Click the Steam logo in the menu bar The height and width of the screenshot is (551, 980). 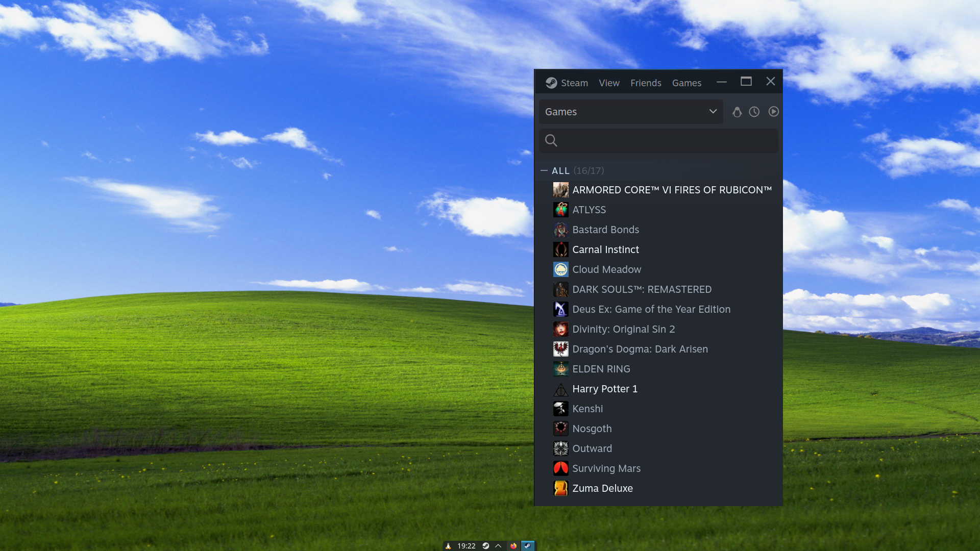tap(551, 83)
